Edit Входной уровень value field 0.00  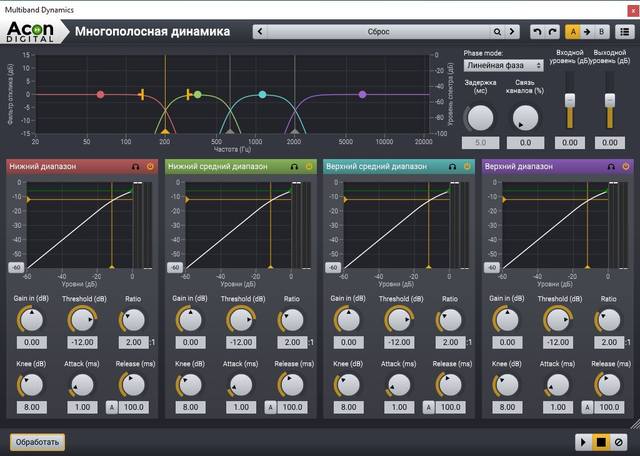point(570,142)
